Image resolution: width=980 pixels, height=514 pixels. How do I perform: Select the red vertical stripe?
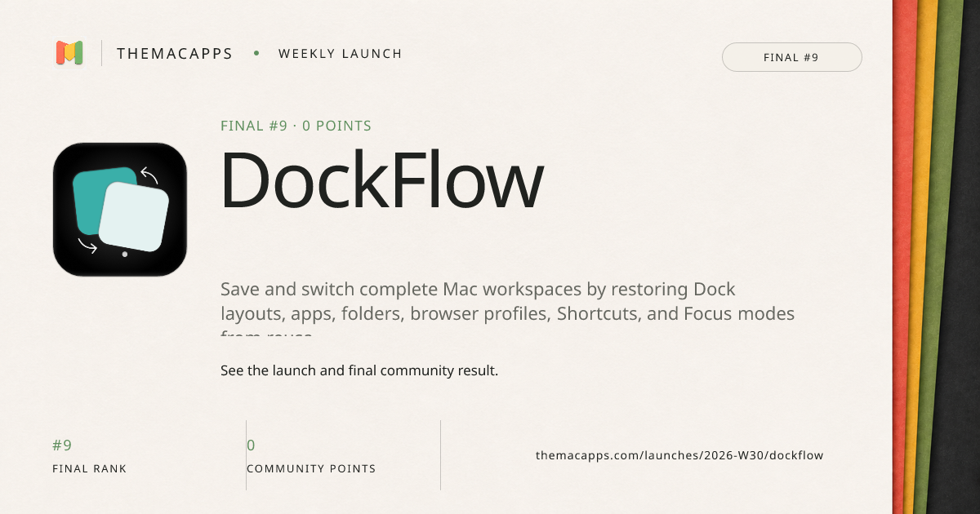pos(905,257)
